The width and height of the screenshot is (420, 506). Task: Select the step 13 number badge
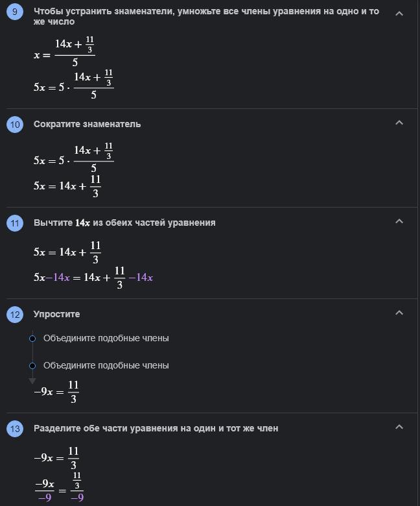coord(15,429)
